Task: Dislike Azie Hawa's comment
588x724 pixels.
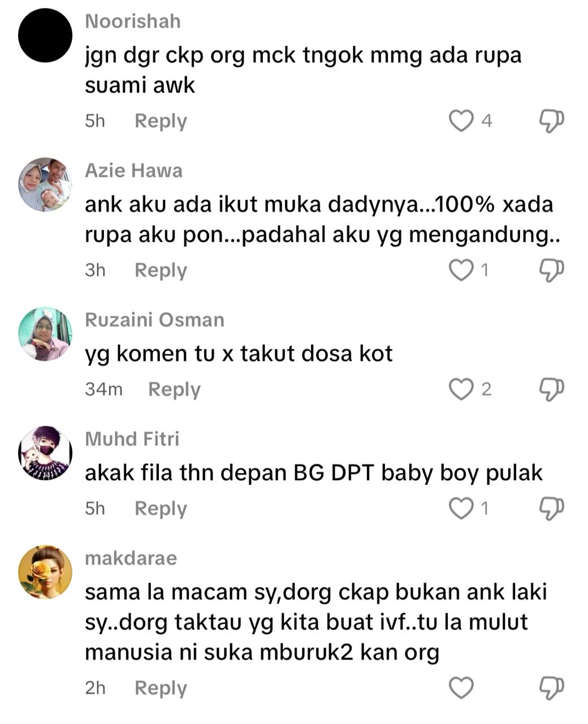Action: point(551,270)
